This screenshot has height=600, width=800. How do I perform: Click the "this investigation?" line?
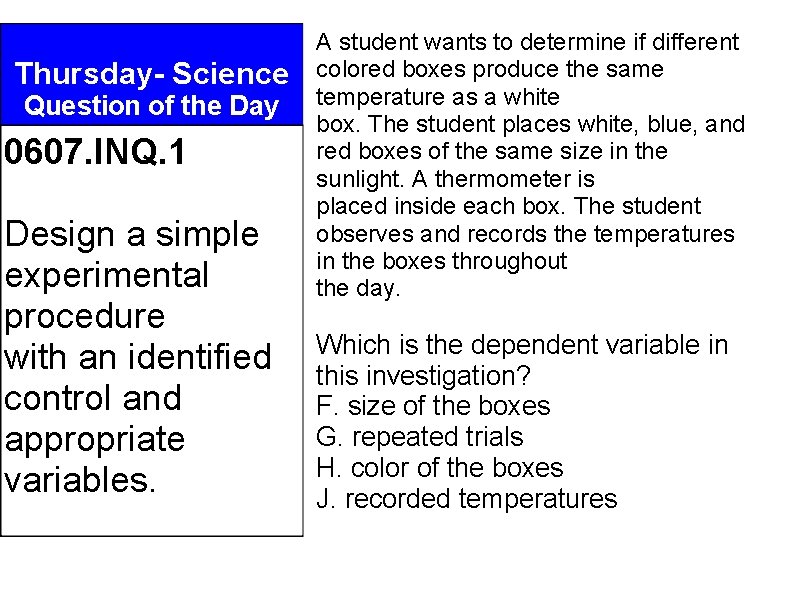423,376
